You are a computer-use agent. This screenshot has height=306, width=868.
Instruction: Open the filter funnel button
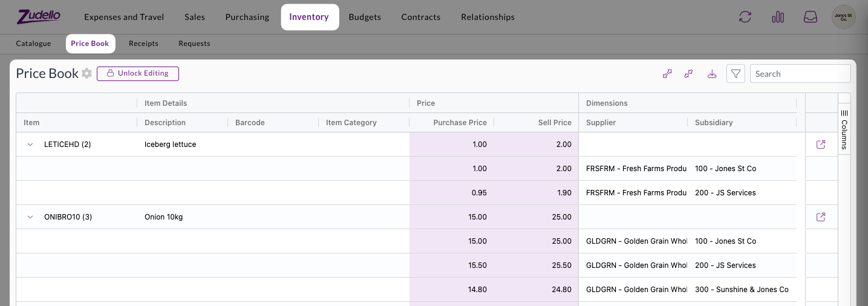point(736,74)
